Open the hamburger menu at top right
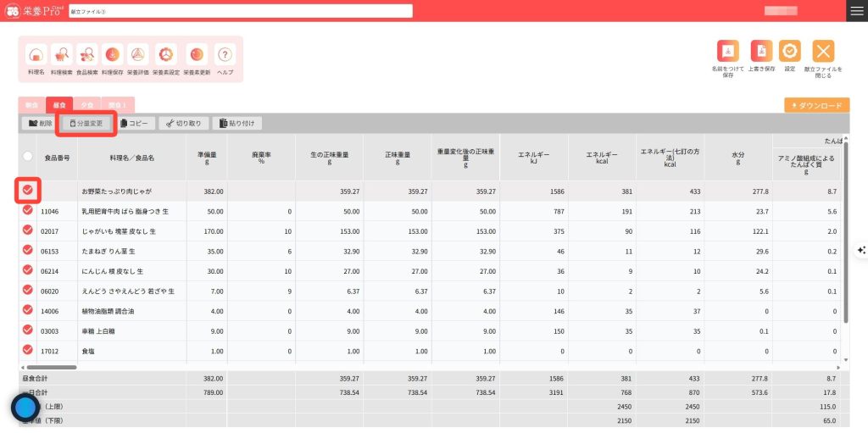The height and width of the screenshot is (433, 868). coord(856,10)
